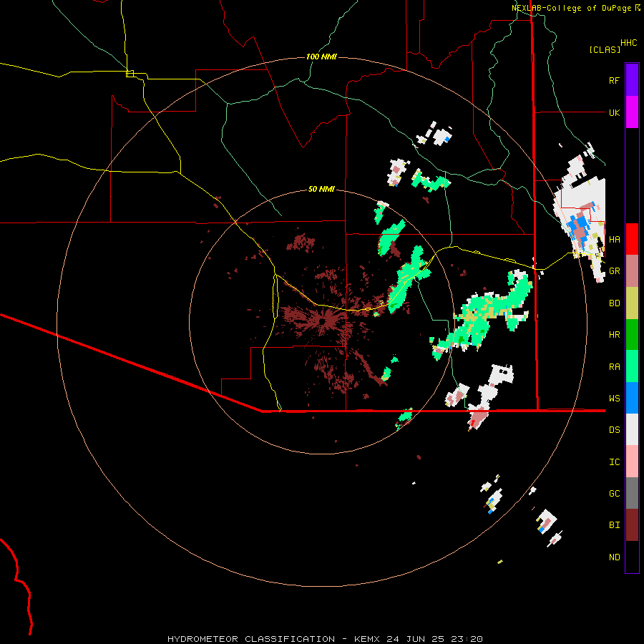Click the 'HHC' product label
The height and width of the screenshot is (644, 644).
(x=628, y=43)
